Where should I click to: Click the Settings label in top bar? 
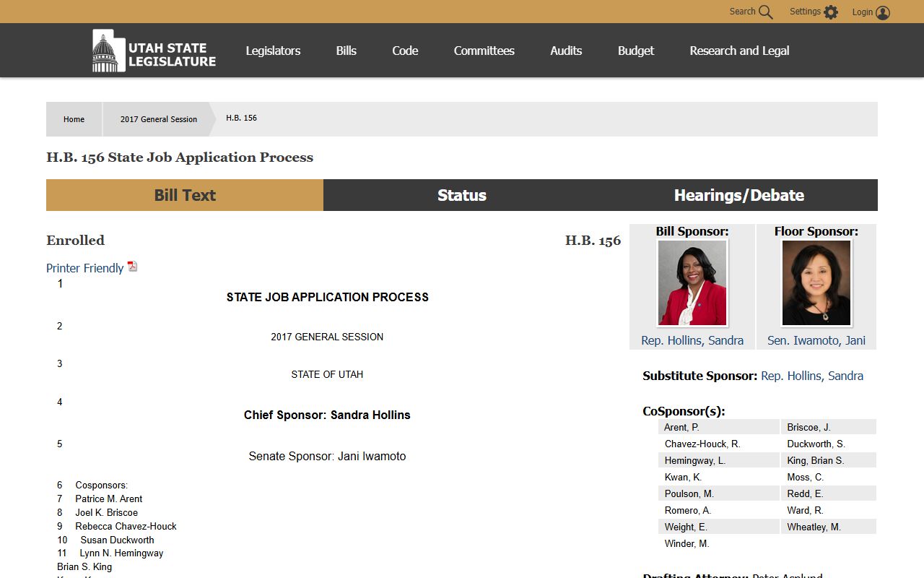[805, 12]
